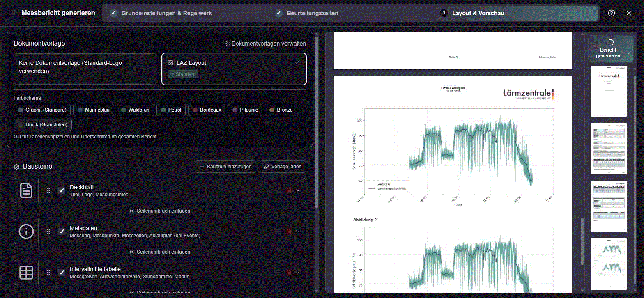Choose Waldgrün color scheme
This screenshot has height=298, width=644.
coord(136,110)
